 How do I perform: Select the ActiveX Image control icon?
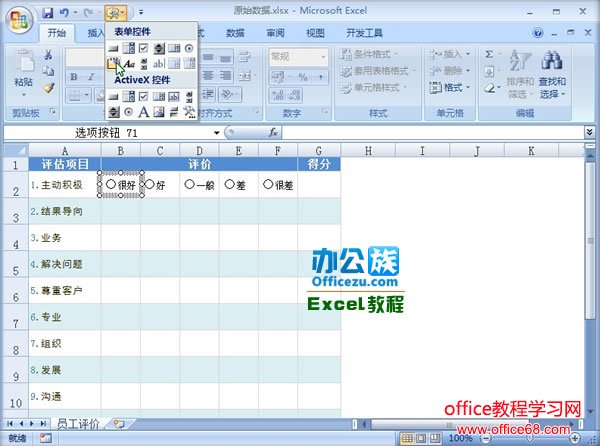pos(159,112)
